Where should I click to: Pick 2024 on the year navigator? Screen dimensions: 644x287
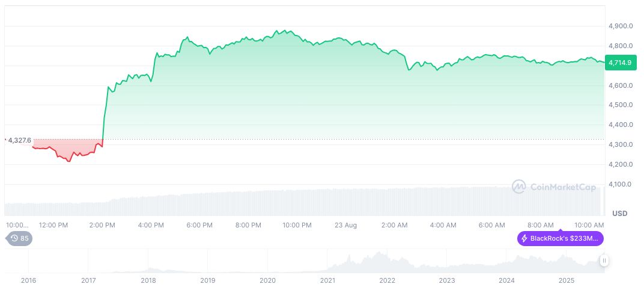click(506, 280)
